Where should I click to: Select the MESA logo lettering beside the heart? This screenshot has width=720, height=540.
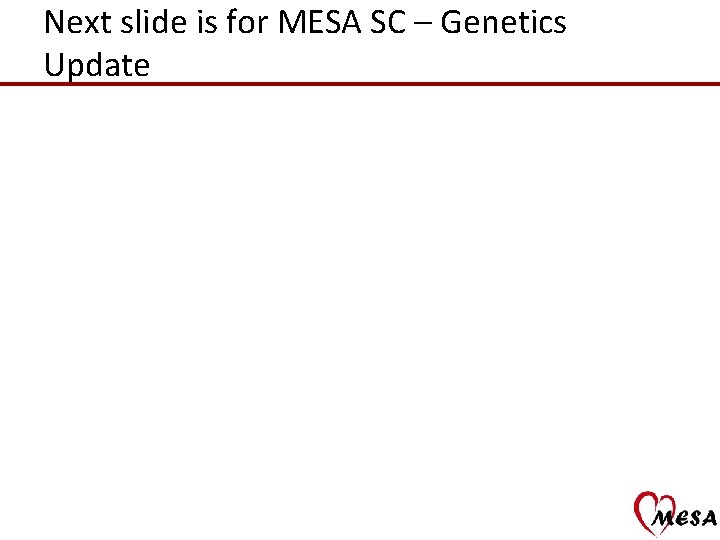[x=685, y=518]
